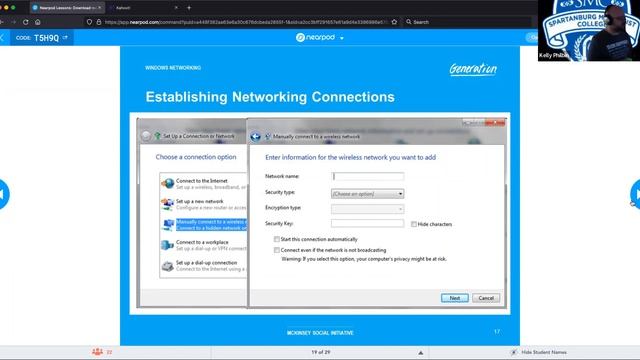Viewport: 640px width, 360px height.
Task: Check Connect even if network not broadcasting
Action: (x=277, y=250)
